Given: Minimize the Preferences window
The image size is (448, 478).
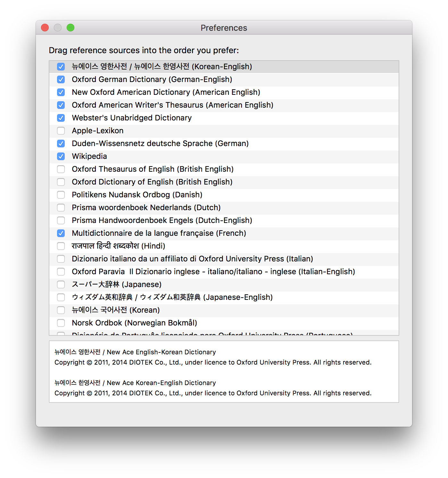Looking at the screenshot, I should (x=58, y=28).
